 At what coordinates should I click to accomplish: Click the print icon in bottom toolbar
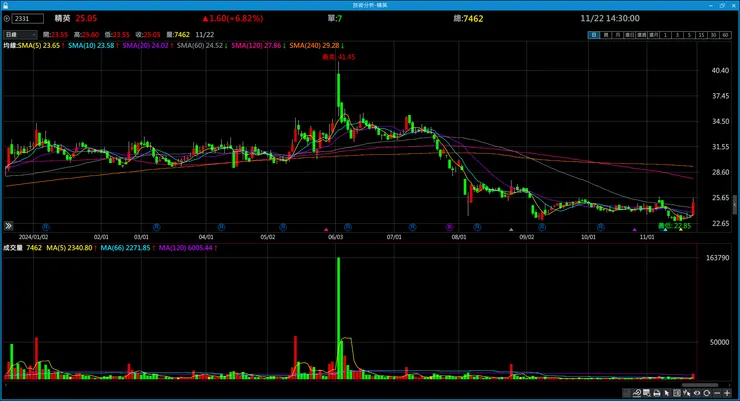[657, 393]
